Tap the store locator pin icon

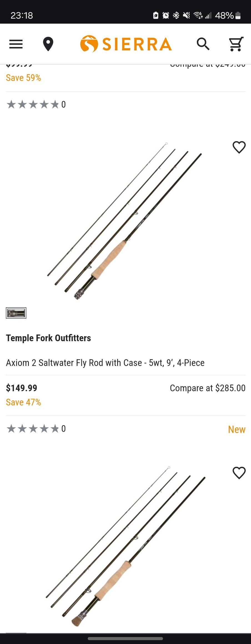48,44
